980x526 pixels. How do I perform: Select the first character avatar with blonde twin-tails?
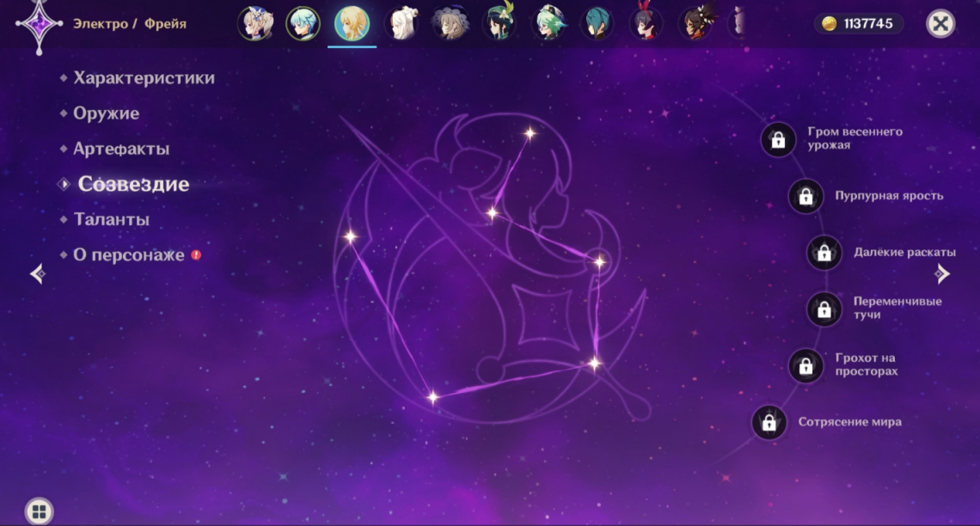coord(254,23)
